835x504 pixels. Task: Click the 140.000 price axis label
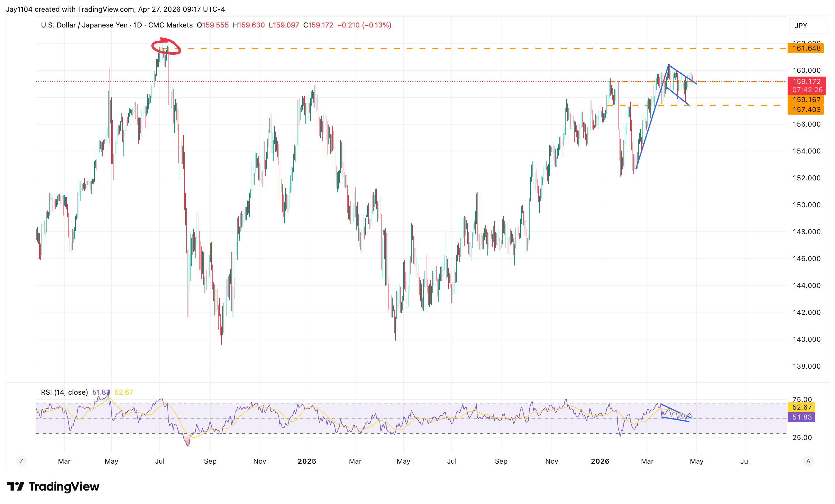tap(806, 339)
